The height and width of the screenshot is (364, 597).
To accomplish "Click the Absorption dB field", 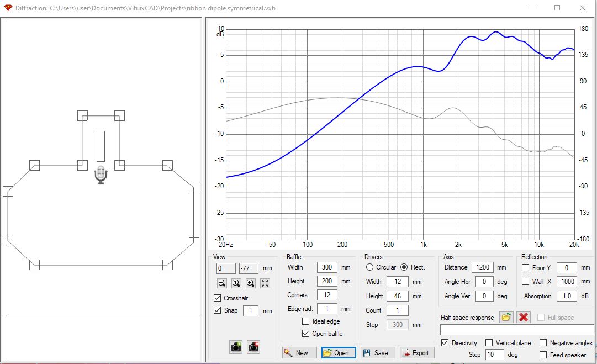I will pyautogui.click(x=567, y=296).
